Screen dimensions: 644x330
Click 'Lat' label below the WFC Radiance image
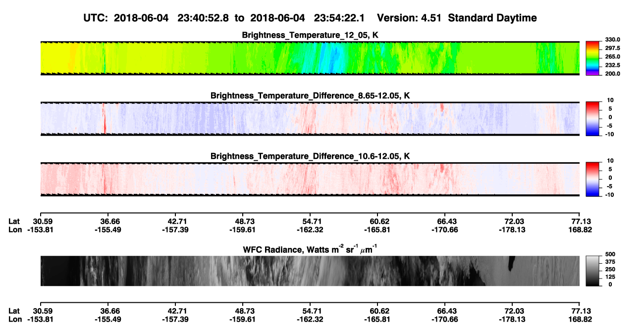pyautogui.click(x=14, y=311)
